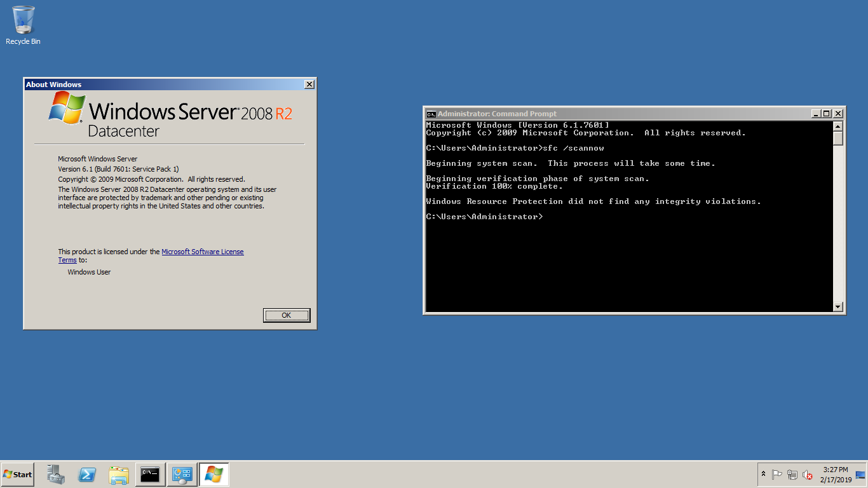Viewport: 868px width, 488px height.
Task: Minimize the Command Prompt window
Action: (816, 114)
